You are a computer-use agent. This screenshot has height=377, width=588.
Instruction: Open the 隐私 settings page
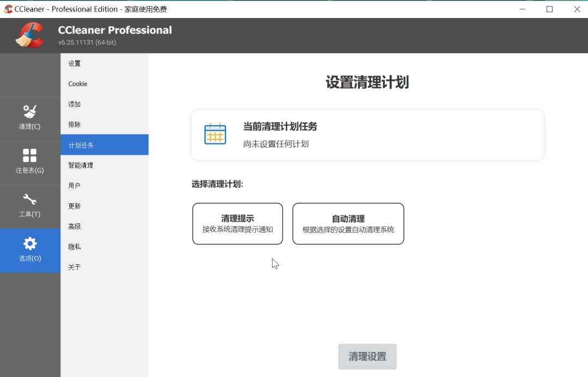tap(74, 246)
